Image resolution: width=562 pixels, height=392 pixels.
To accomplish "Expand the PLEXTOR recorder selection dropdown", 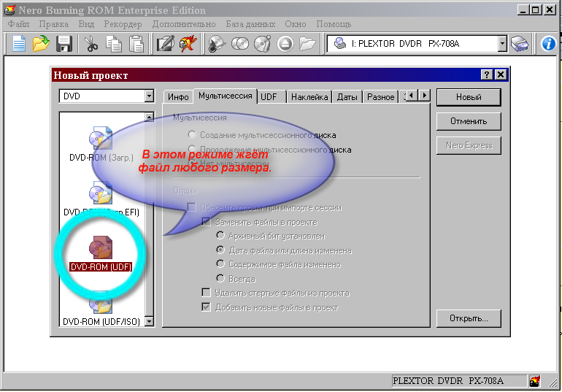I will (502, 44).
